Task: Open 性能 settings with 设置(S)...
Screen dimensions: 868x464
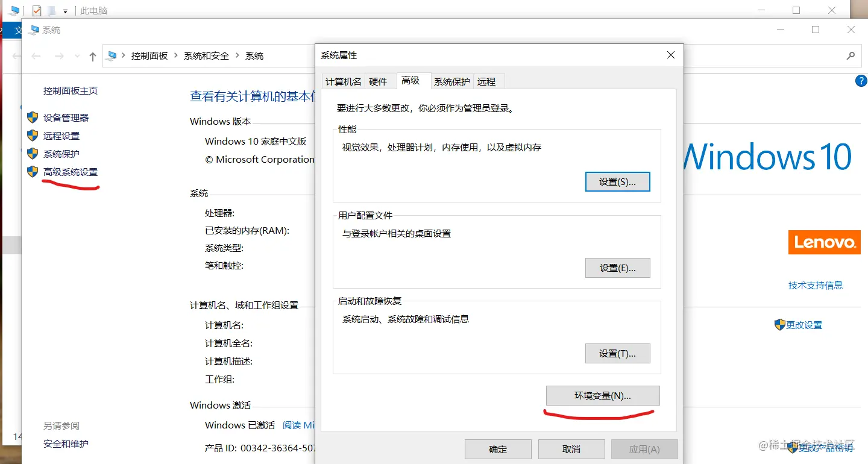Action: coord(618,182)
